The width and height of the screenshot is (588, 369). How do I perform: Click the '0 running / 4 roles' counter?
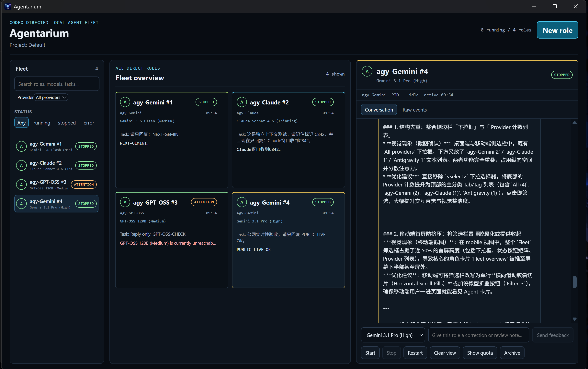click(x=506, y=30)
